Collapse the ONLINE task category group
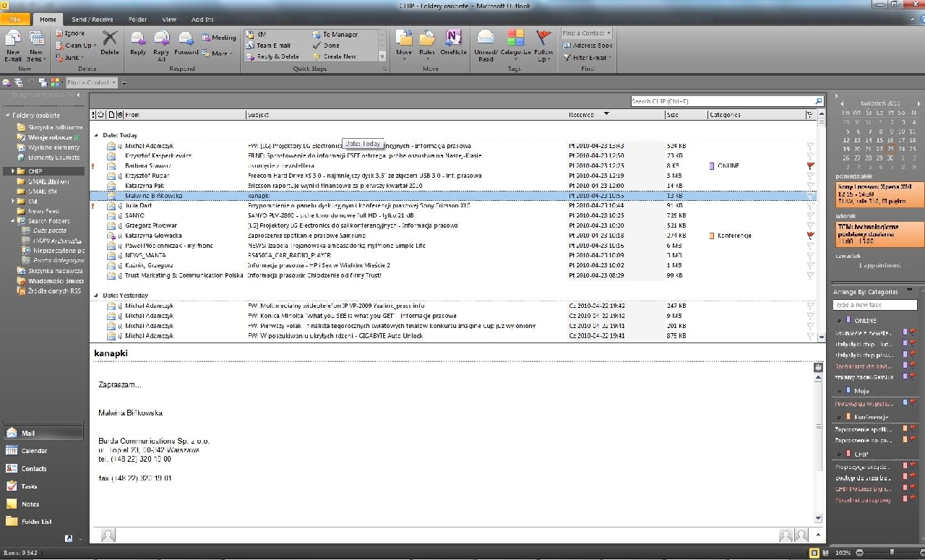Image resolution: width=925 pixels, height=560 pixels. pos(840,321)
